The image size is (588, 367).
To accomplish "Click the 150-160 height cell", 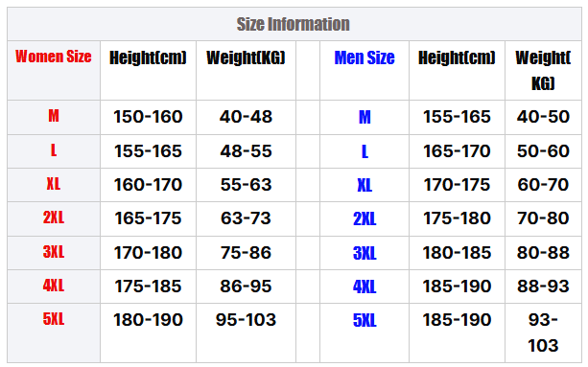I will click(x=148, y=117).
